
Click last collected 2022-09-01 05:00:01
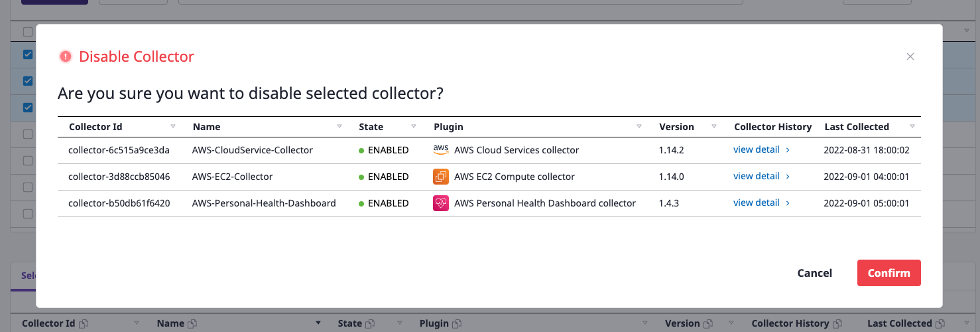tap(866, 203)
